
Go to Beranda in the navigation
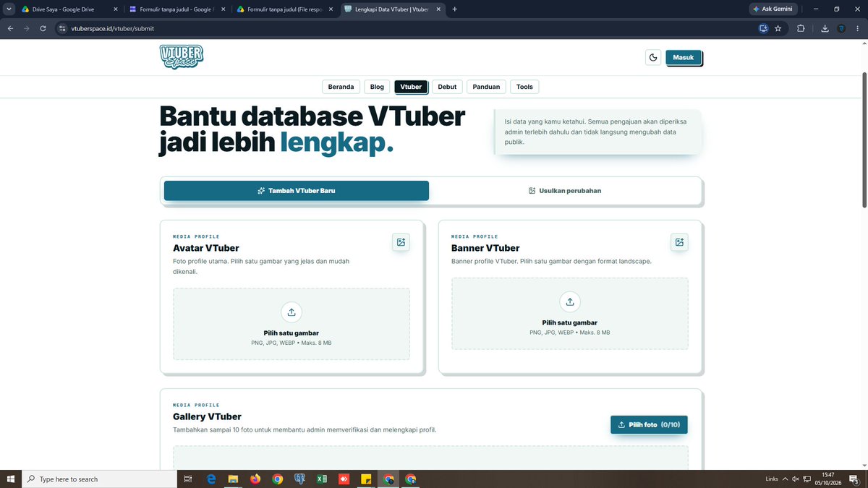point(341,87)
